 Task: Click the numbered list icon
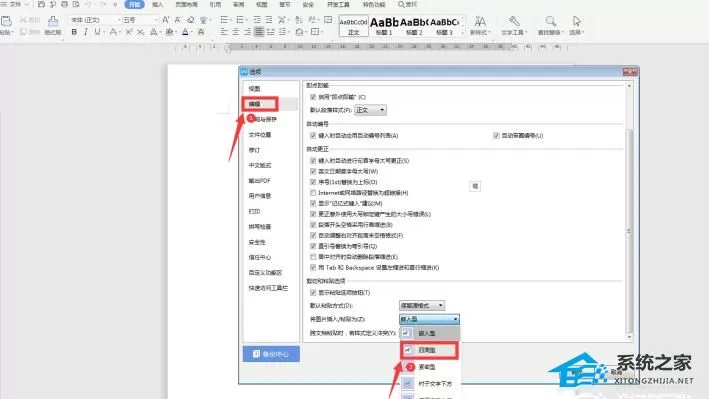[241, 20]
